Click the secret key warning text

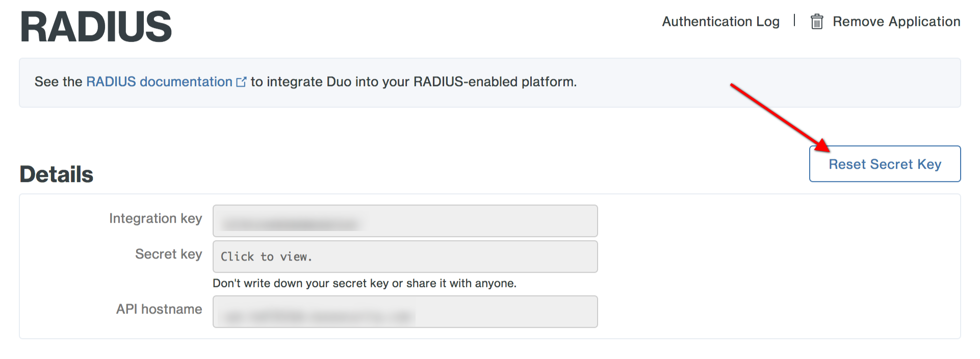click(364, 284)
